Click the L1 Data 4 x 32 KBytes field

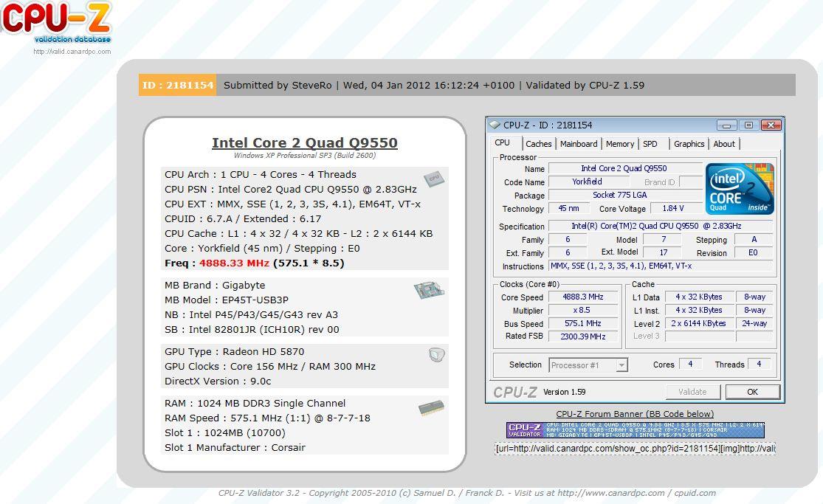pos(698,297)
